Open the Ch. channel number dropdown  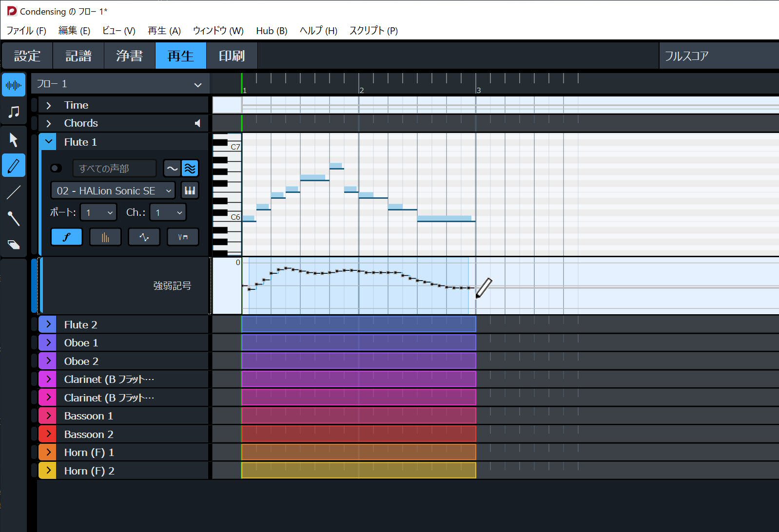coord(168,212)
